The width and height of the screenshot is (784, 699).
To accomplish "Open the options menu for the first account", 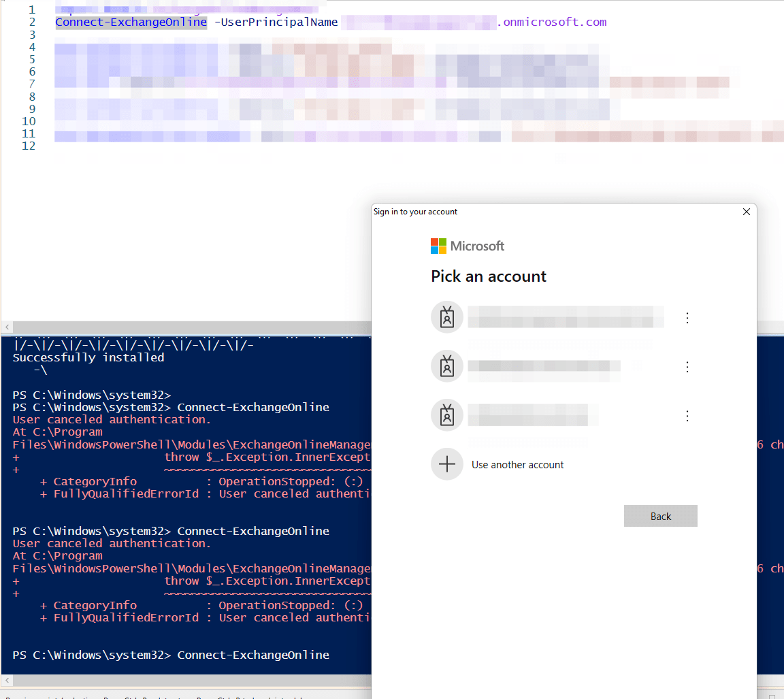I will pos(687,317).
